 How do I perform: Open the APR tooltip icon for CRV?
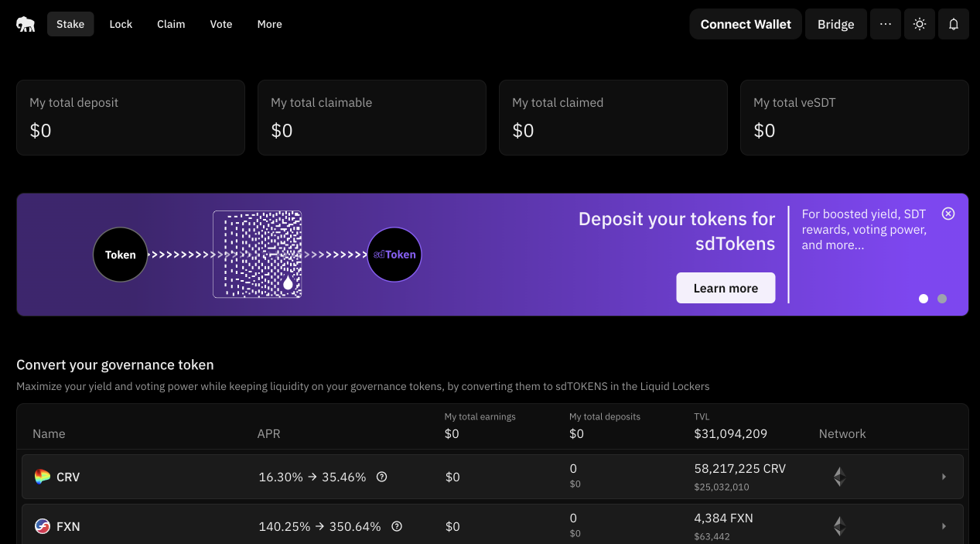pyautogui.click(x=381, y=477)
